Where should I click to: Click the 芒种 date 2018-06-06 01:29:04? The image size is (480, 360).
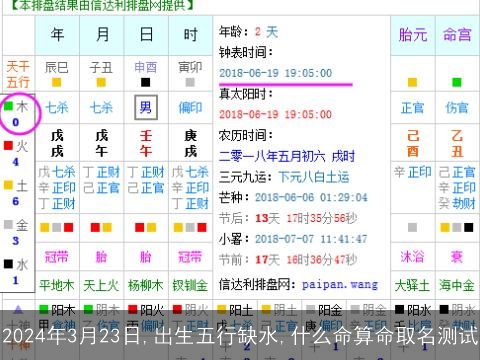click(x=311, y=197)
